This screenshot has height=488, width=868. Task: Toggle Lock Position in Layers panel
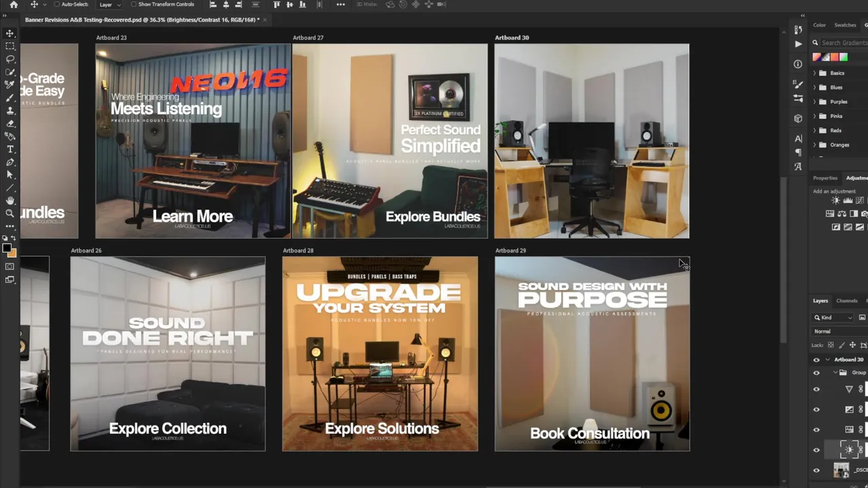click(x=852, y=345)
